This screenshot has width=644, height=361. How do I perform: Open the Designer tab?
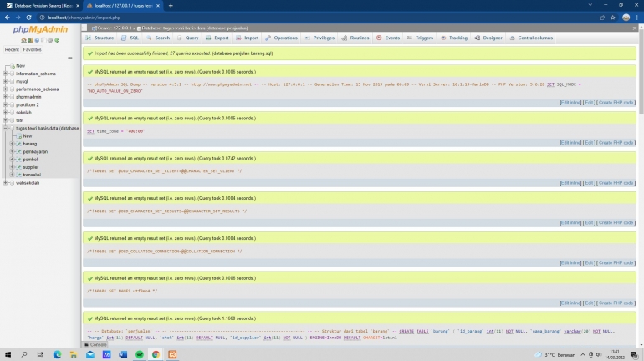(488, 38)
